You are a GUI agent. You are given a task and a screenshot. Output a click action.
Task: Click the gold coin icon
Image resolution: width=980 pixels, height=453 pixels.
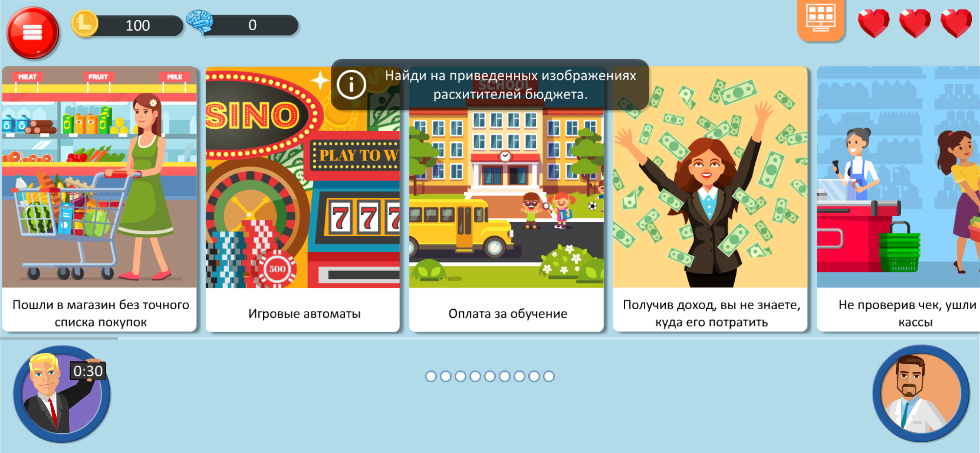click(x=85, y=24)
